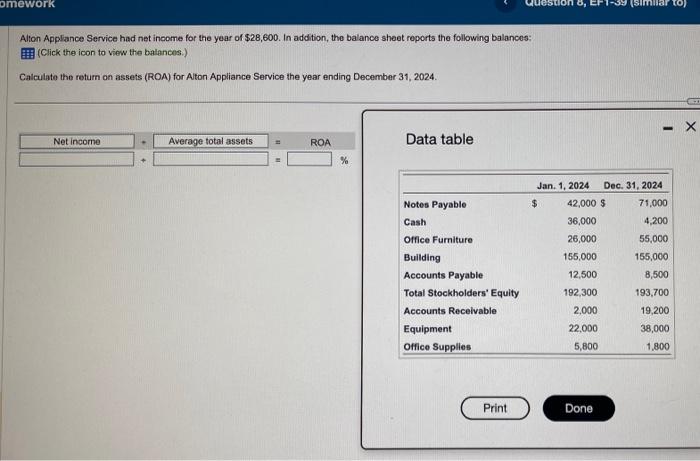Click the Done button
The width and height of the screenshot is (700, 461).
tap(579, 408)
